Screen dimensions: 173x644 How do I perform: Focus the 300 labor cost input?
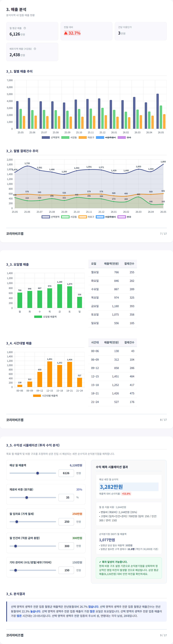pyautogui.click(x=66, y=546)
